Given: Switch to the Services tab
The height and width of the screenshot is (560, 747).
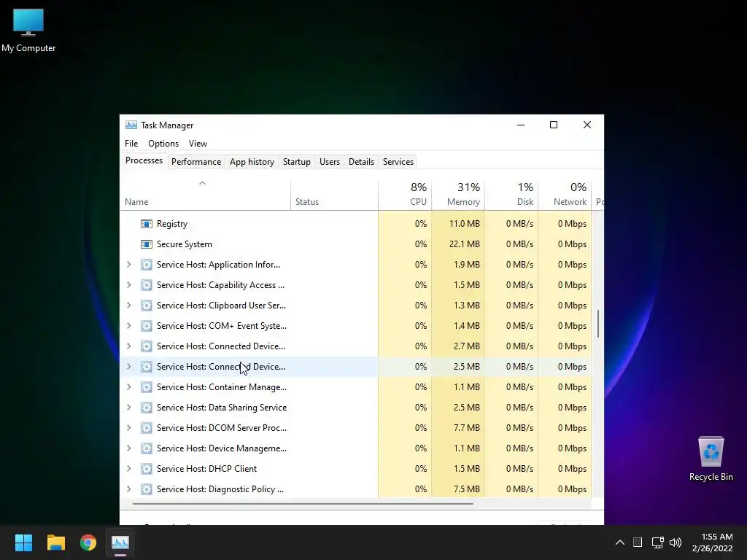Looking at the screenshot, I should point(398,162).
